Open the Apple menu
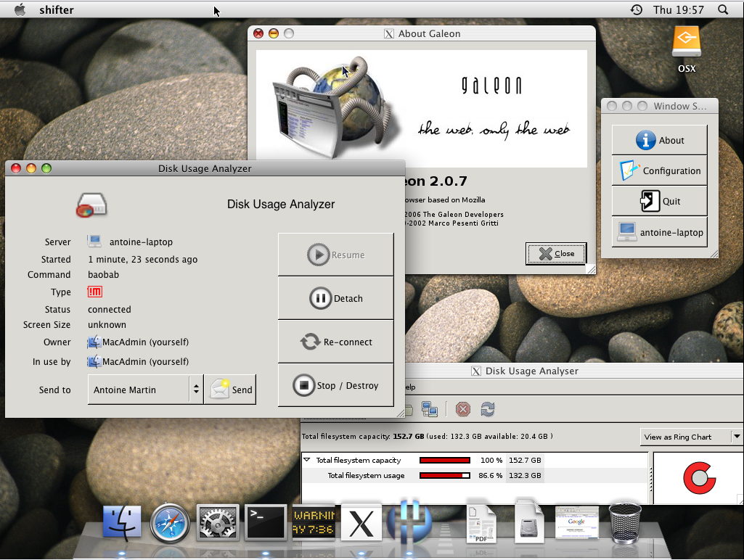The height and width of the screenshot is (560, 744). pos(20,9)
